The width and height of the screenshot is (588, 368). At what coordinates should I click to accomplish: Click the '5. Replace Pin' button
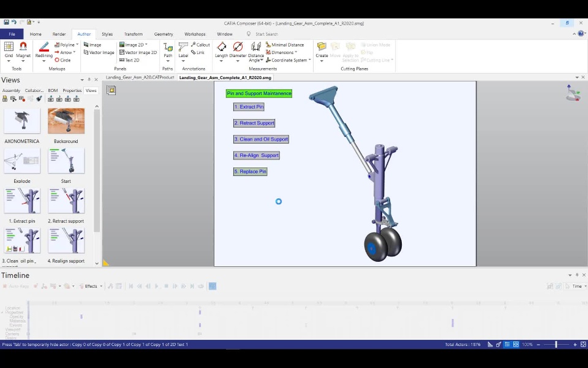250,172
